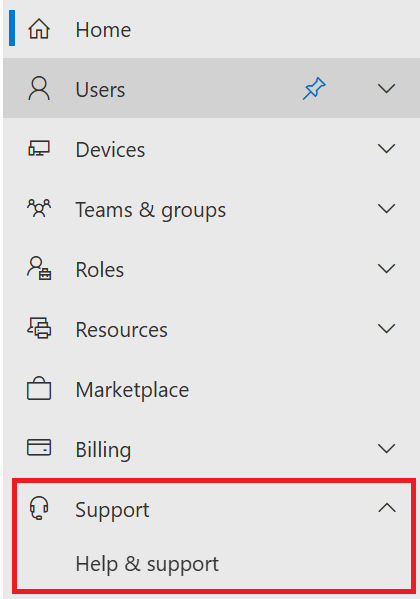Open the Help & support link
Viewport: 420px width, 599px height.
click(x=147, y=564)
